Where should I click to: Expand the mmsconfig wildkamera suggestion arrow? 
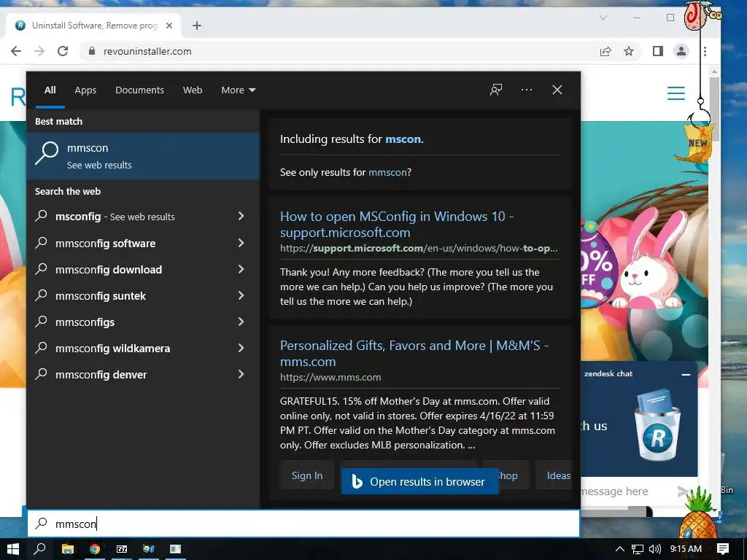tap(241, 348)
